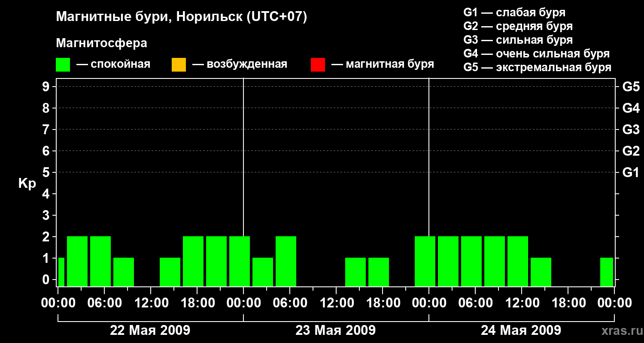644x343 pixels.
Task: Click the G3 right-axis label
Action: click(631, 129)
